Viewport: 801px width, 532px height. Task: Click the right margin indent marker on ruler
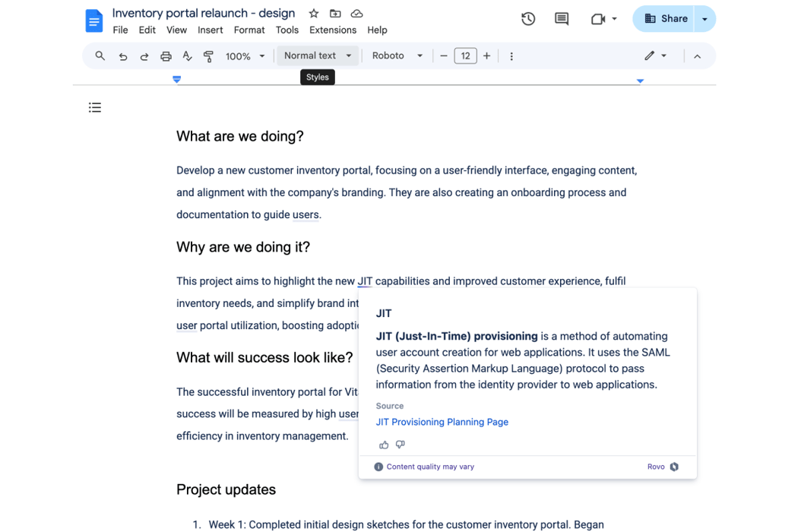[640, 81]
